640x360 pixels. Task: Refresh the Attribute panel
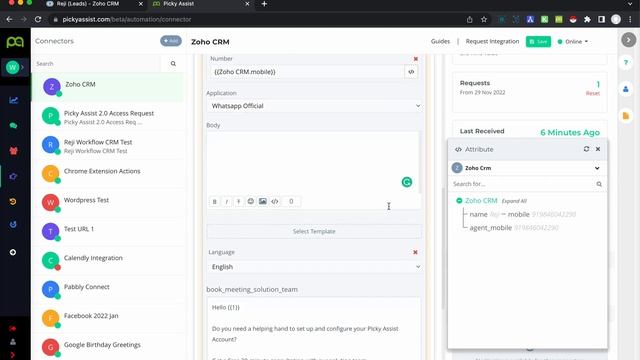587,149
